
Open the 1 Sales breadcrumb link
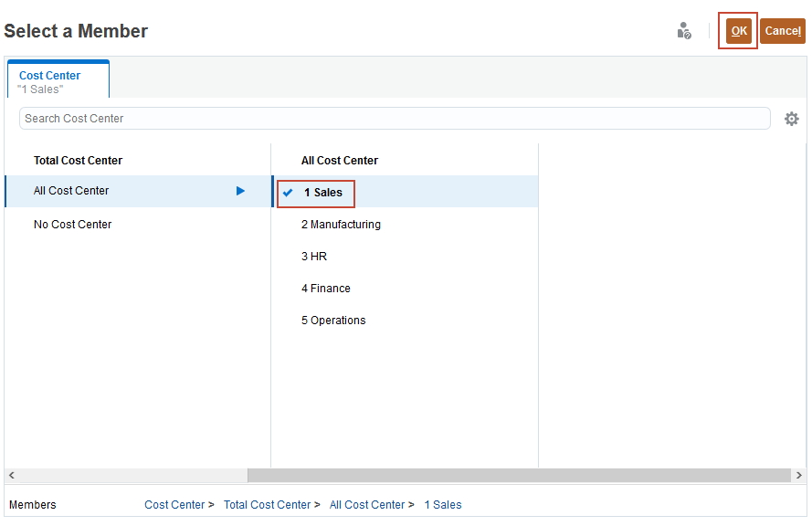coord(443,504)
